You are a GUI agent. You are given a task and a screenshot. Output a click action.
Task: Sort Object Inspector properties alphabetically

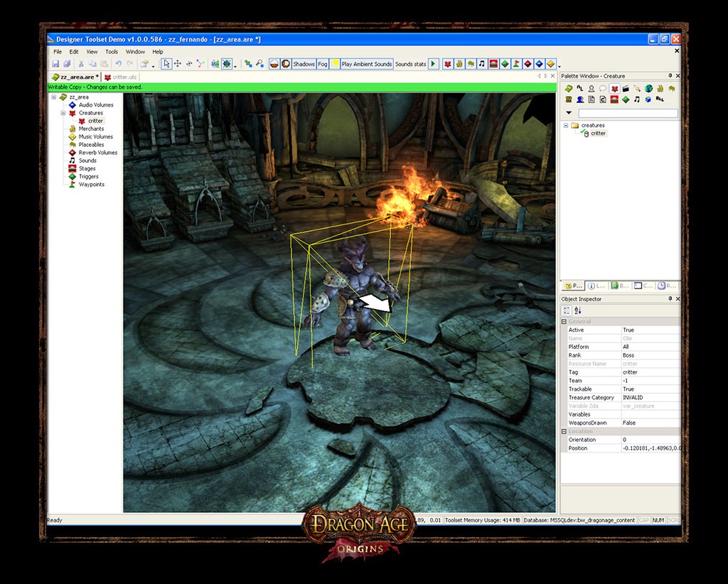pyautogui.click(x=578, y=310)
